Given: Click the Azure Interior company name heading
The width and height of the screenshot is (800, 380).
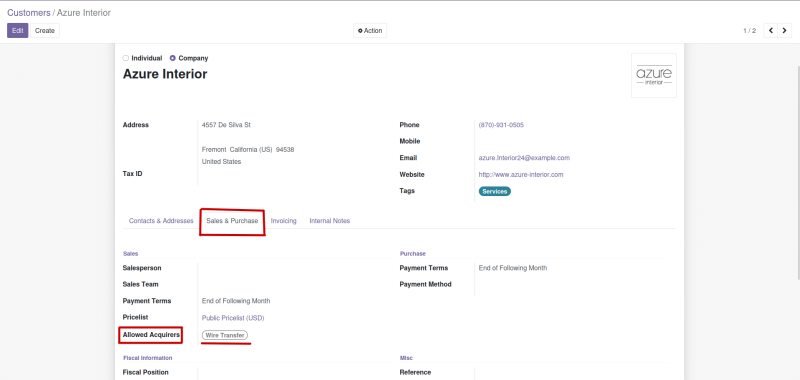Looking at the screenshot, I should point(165,74).
